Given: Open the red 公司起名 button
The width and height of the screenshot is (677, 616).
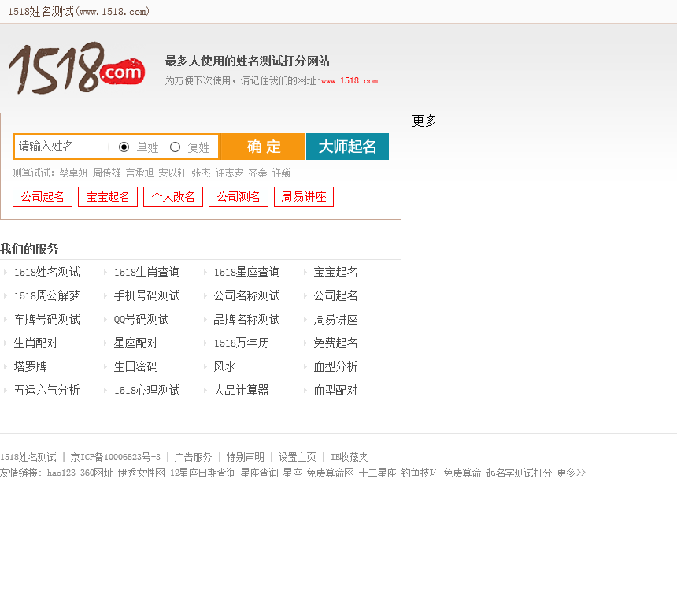Looking at the screenshot, I should (x=43, y=197).
